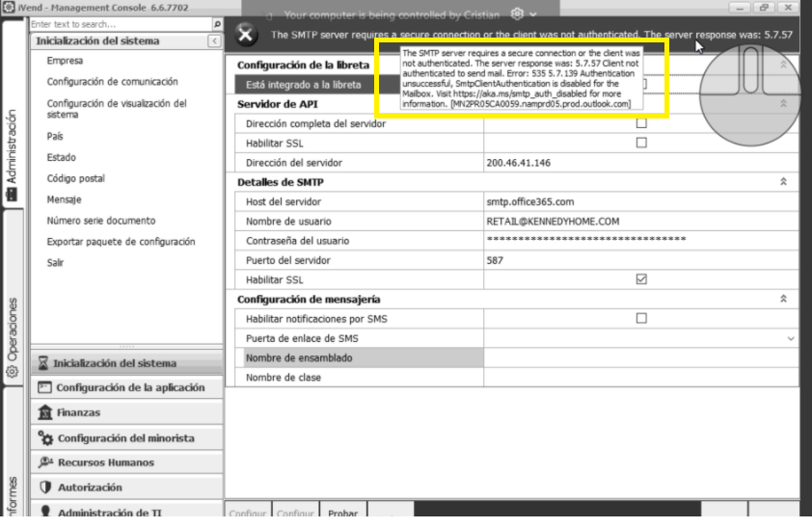Click the shield icon next to Autorización

tap(45, 488)
